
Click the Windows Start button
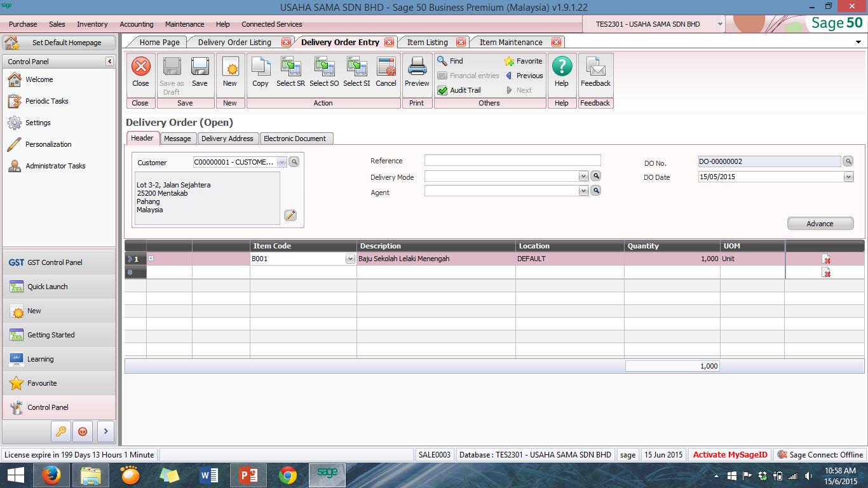(16, 475)
